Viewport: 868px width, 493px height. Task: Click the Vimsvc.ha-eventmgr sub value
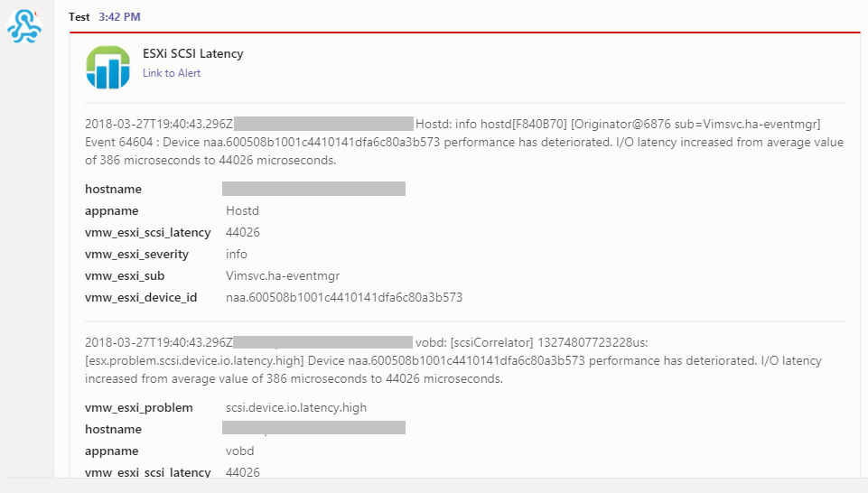tap(283, 275)
